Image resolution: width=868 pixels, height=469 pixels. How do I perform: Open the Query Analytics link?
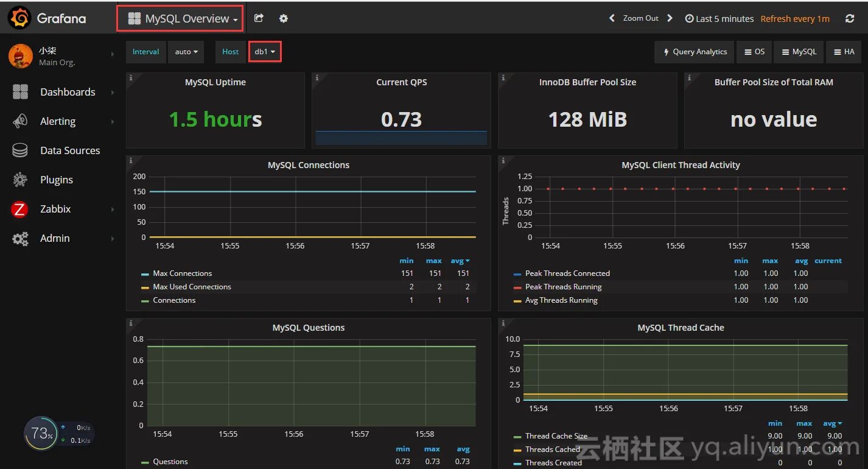click(x=695, y=52)
